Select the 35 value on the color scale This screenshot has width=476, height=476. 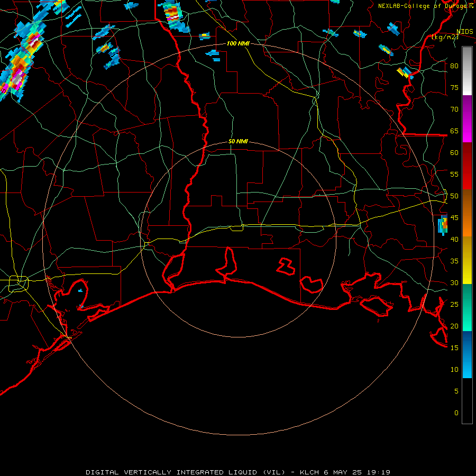click(x=454, y=261)
